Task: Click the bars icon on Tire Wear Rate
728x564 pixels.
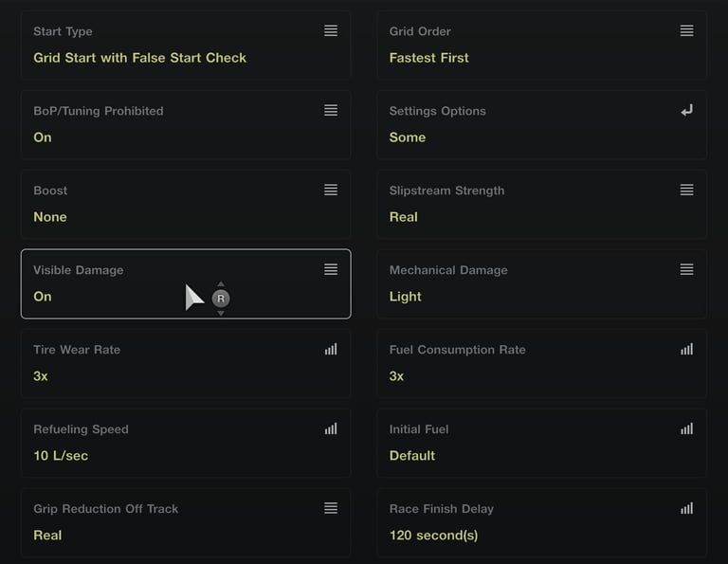Action: pos(331,350)
